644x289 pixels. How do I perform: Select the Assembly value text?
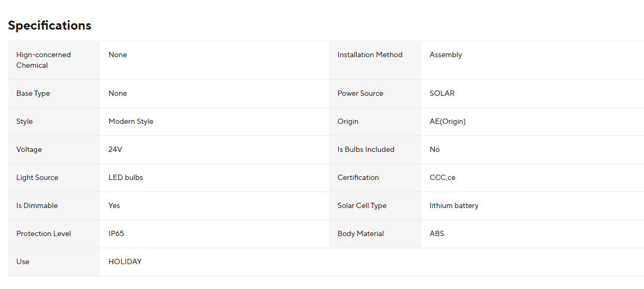[x=446, y=55]
